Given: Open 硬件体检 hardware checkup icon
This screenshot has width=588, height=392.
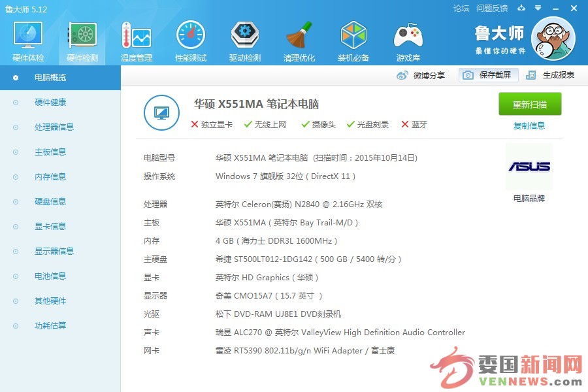Looking at the screenshot, I should tap(27, 41).
